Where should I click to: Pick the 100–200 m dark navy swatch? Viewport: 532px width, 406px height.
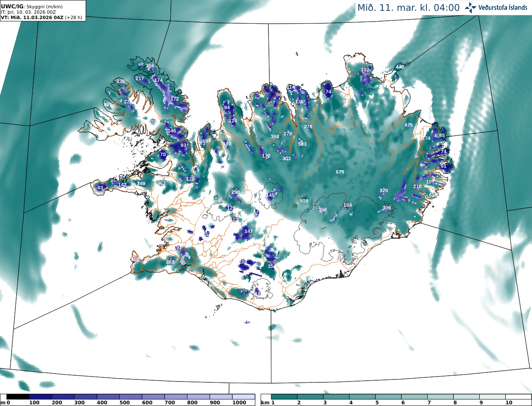click(x=40, y=397)
